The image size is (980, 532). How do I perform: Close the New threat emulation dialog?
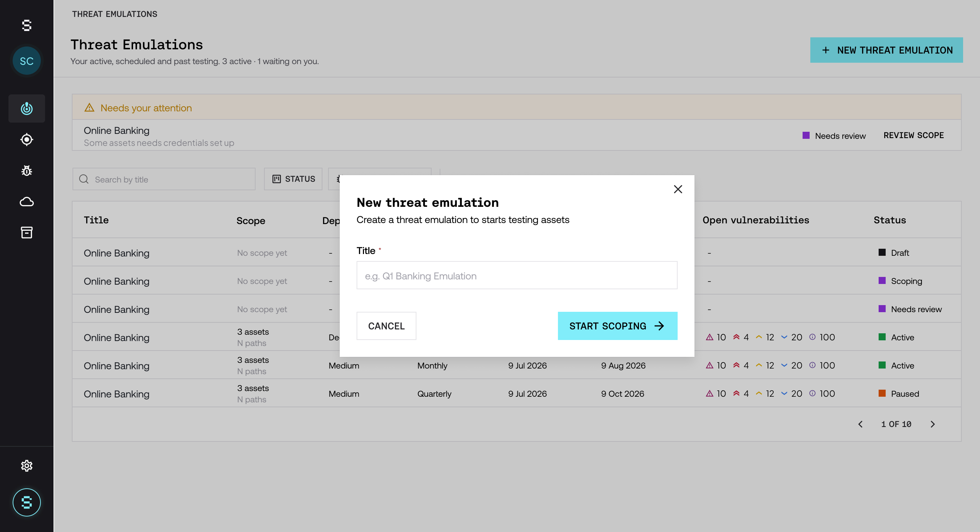[678, 189]
